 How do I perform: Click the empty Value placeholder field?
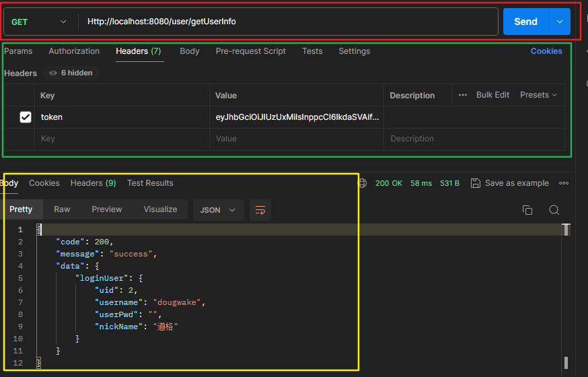click(x=297, y=139)
